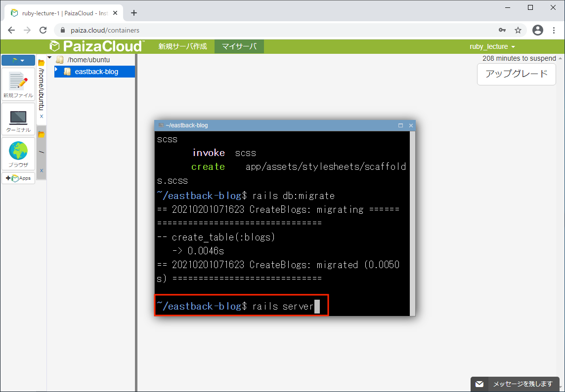This screenshot has height=392, width=565.
Task: Open the blue dropdown above 新規ファイル
Action: (x=18, y=60)
